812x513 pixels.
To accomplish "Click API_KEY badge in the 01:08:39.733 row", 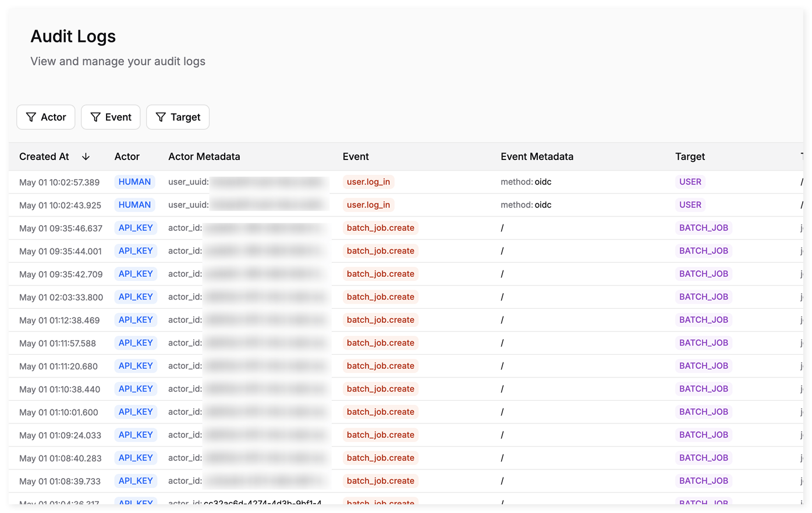I will 136,480.
